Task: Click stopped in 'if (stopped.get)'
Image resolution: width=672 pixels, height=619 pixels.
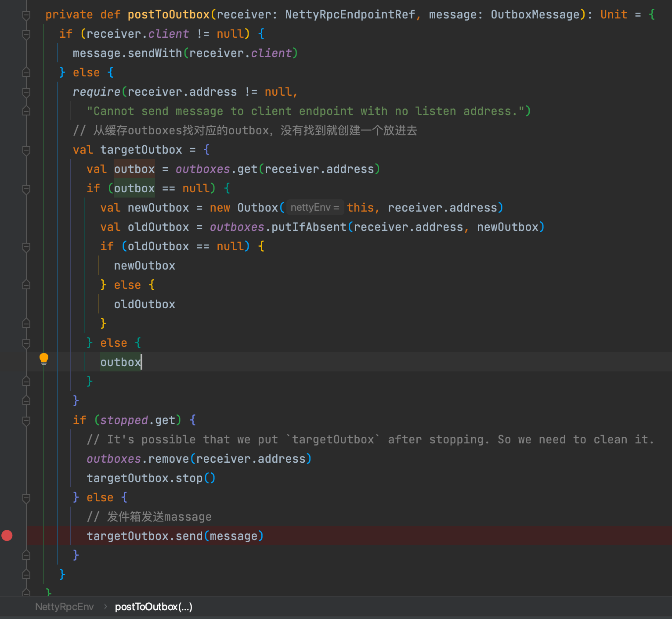Action: (124, 420)
